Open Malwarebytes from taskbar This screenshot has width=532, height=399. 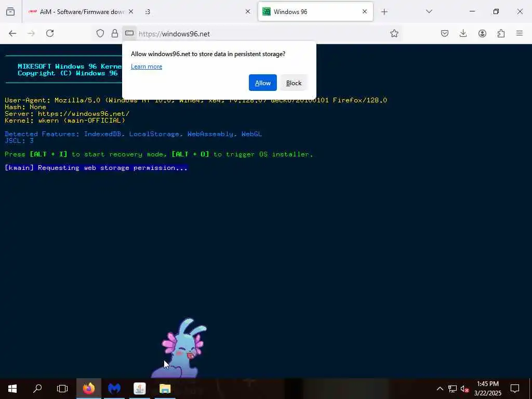(114, 389)
